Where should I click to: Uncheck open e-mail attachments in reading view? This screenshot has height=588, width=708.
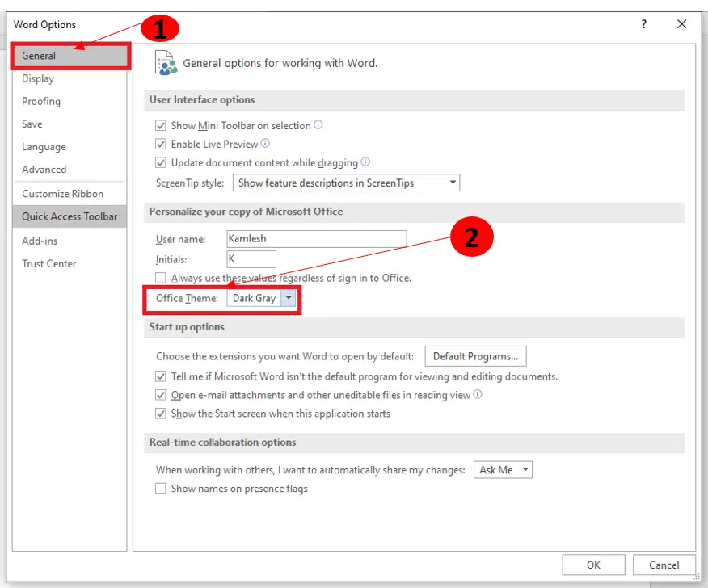coord(161,395)
